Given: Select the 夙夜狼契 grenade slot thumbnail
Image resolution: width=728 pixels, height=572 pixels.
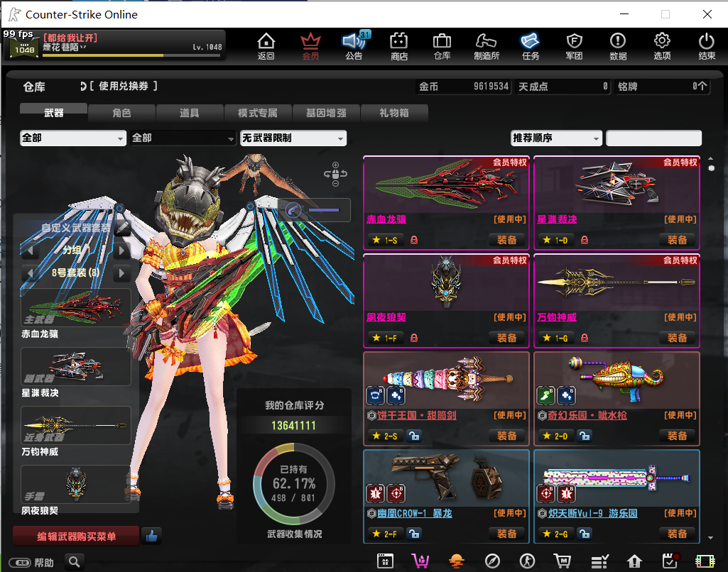Looking at the screenshot, I should (x=76, y=484).
